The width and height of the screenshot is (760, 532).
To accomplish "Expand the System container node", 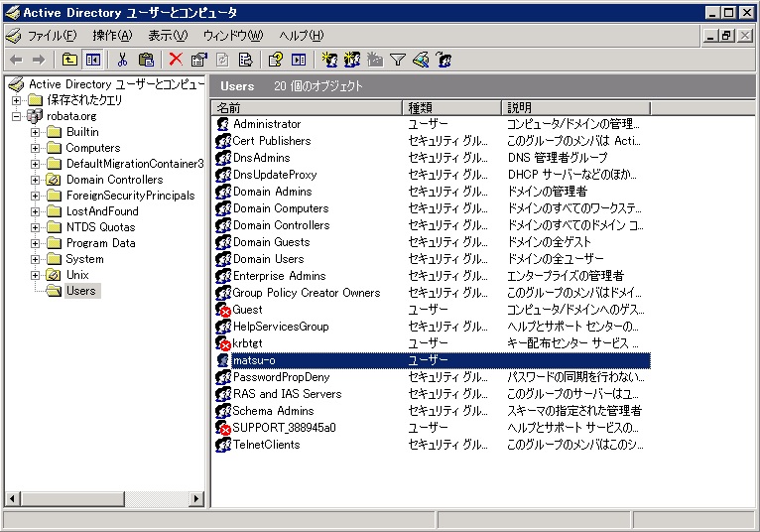I will pyautogui.click(x=35, y=259).
